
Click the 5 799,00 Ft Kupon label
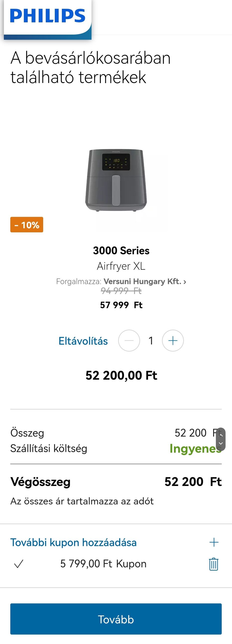point(103,564)
